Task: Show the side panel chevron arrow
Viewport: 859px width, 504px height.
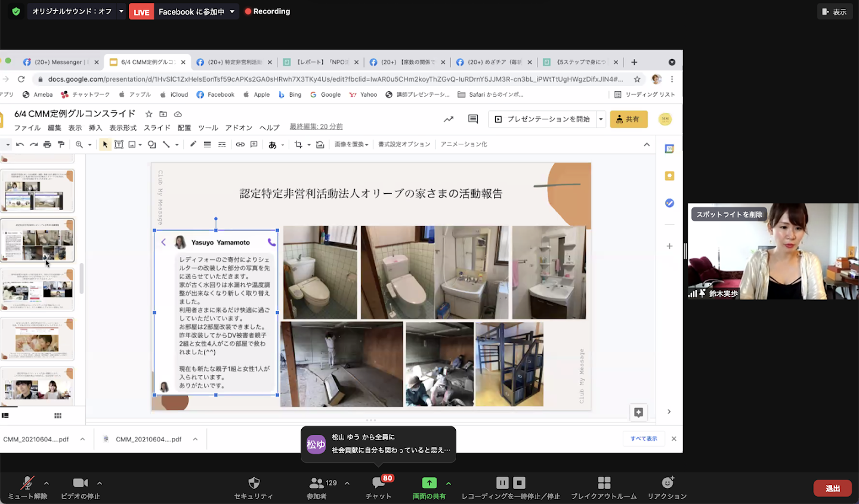Action: pyautogui.click(x=669, y=412)
